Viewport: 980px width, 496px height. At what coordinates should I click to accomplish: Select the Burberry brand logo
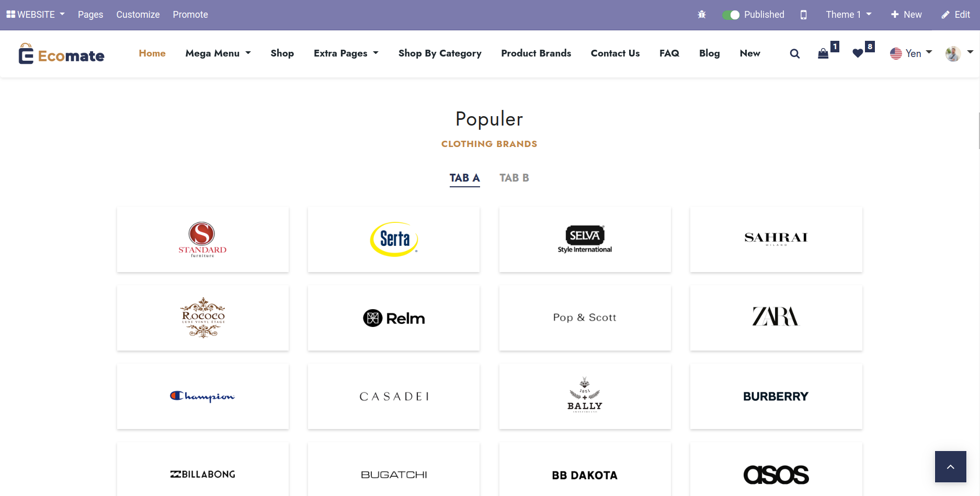776,397
